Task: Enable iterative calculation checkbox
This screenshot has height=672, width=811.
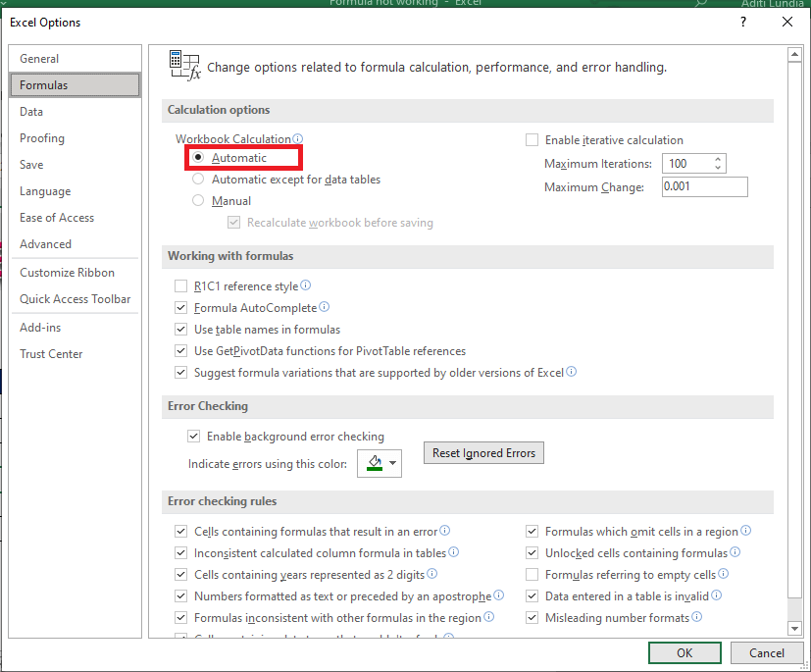Action: (532, 140)
